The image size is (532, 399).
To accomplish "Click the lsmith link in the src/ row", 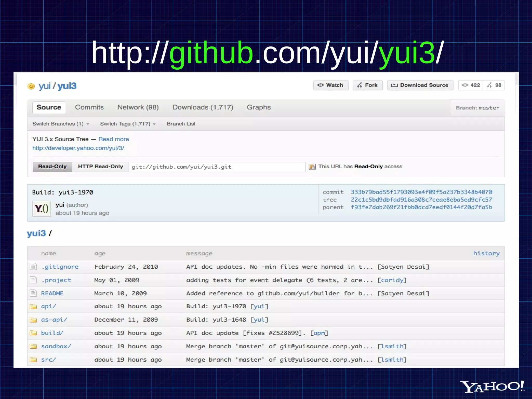I will [x=392, y=360].
